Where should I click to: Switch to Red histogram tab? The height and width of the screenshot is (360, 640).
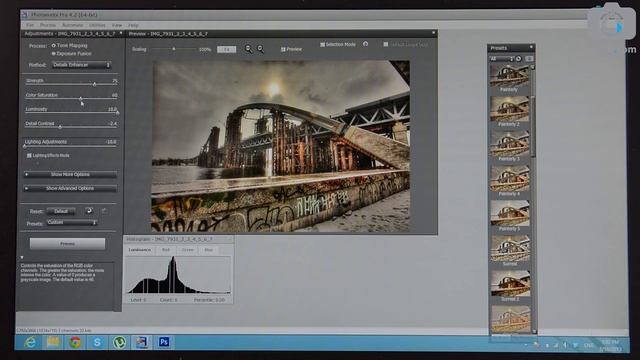click(x=166, y=250)
